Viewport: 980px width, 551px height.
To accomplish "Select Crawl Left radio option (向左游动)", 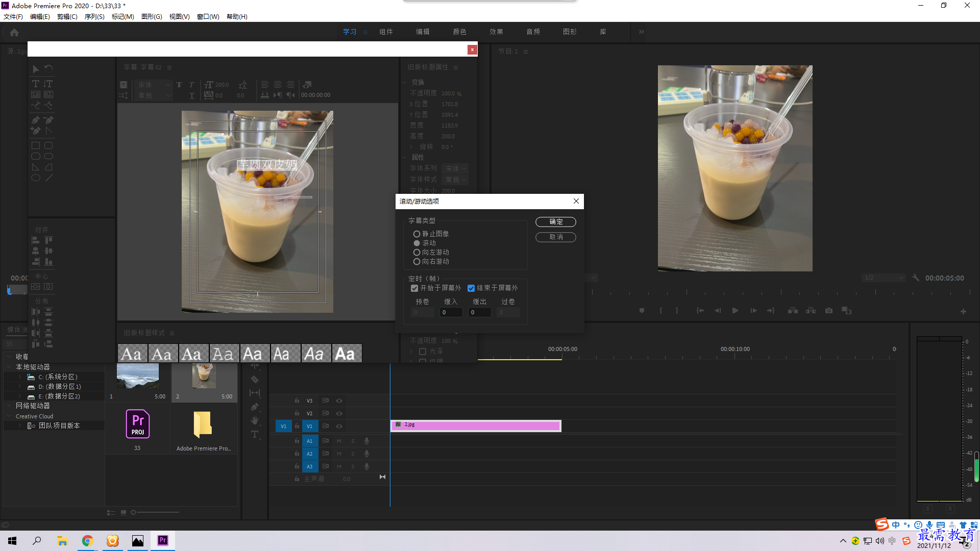I will [x=416, y=253].
